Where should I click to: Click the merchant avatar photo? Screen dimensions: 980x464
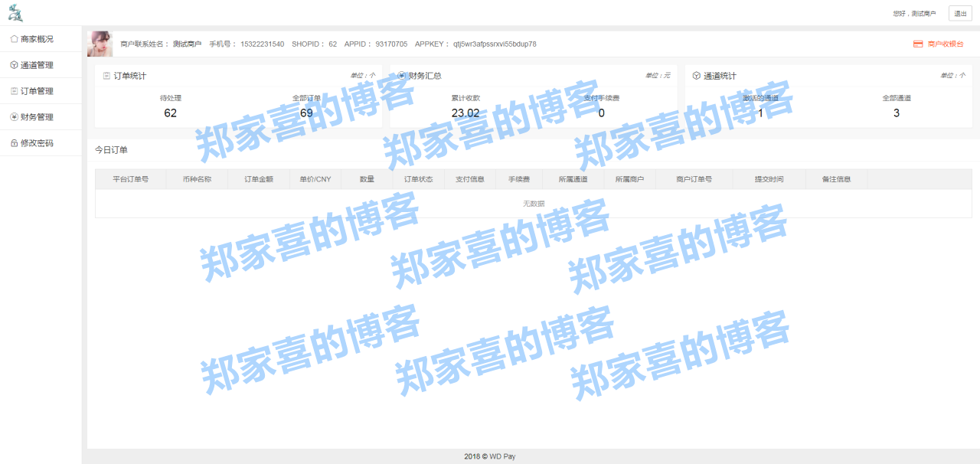click(100, 44)
